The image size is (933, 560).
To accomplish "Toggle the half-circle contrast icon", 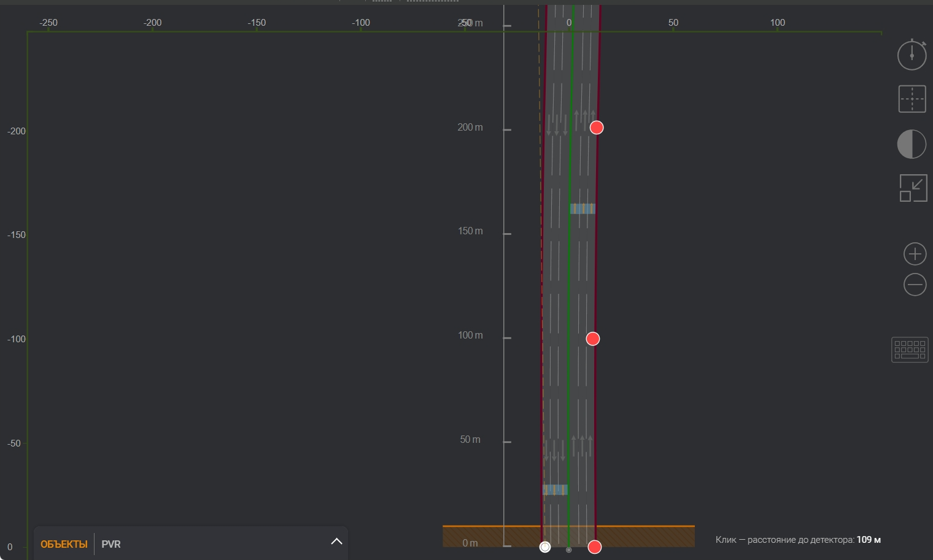I will (x=912, y=144).
